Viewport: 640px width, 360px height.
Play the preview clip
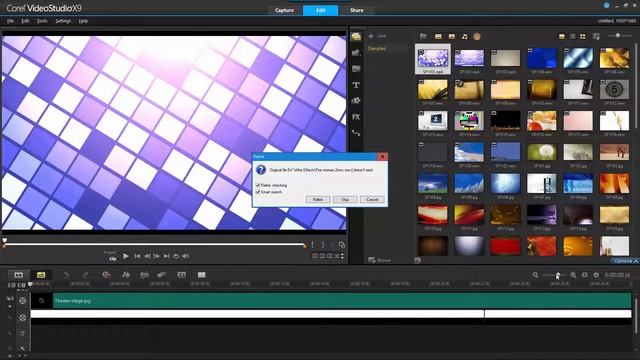pyautogui.click(x=126, y=256)
